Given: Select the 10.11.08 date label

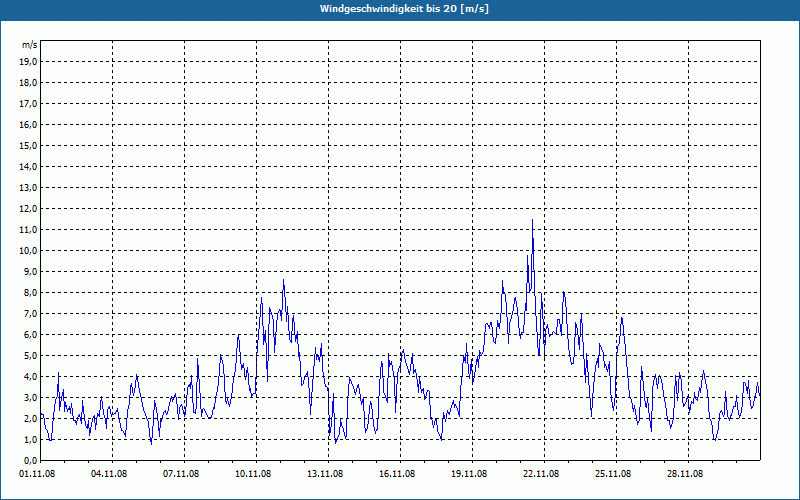Looking at the screenshot, I should [x=253, y=474].
